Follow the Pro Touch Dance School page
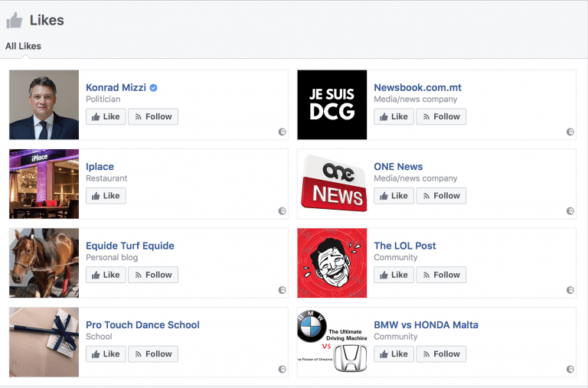The height and width of the screenshot is (388, 588). (153, 354)
